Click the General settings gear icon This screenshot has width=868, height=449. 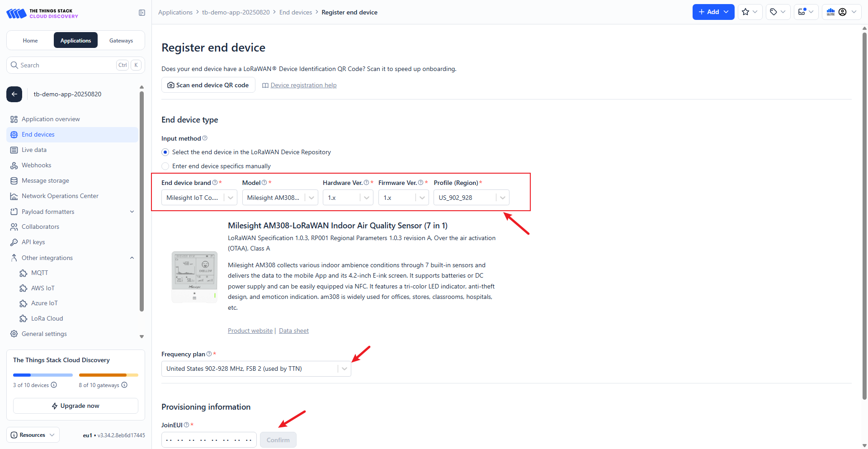pyautogui.click(x=14, y=334)
